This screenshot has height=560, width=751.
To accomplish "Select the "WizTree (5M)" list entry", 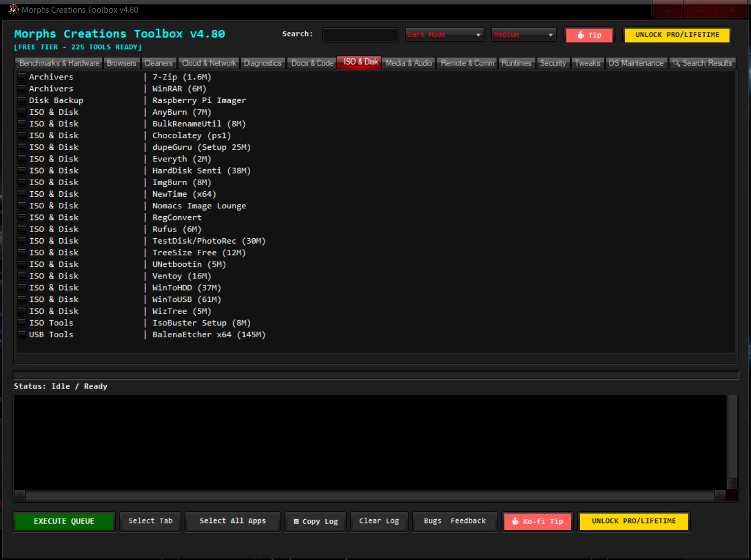I will coord(182,311).
